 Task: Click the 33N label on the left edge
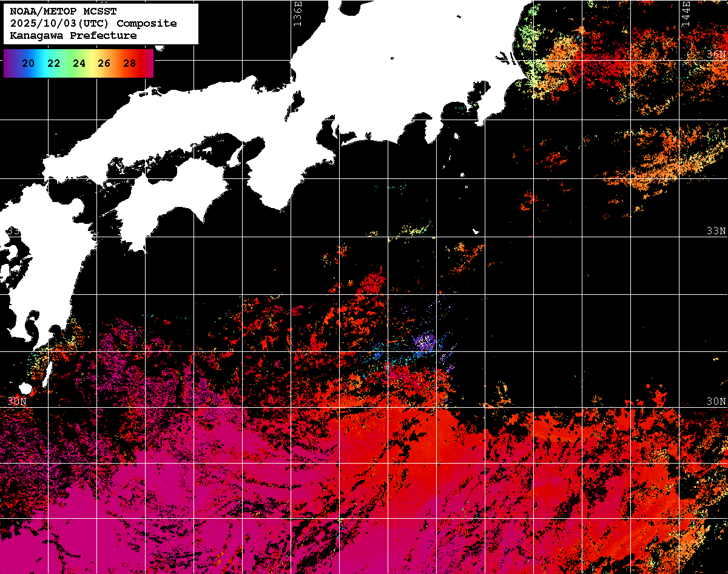click(15, 231)
